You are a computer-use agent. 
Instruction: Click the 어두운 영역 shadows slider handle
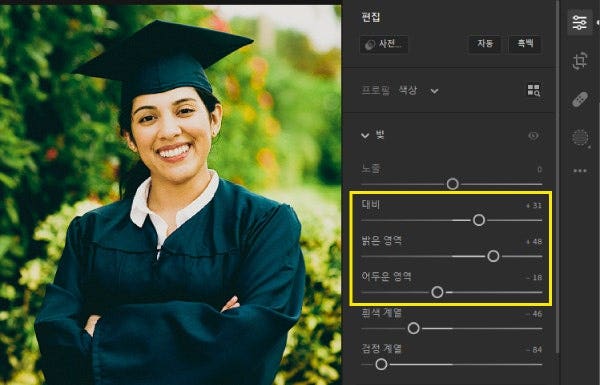click(x=437, y=292)
